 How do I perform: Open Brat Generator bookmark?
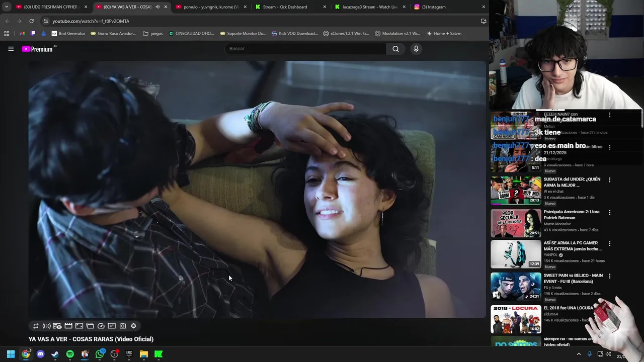click(68, 34)
